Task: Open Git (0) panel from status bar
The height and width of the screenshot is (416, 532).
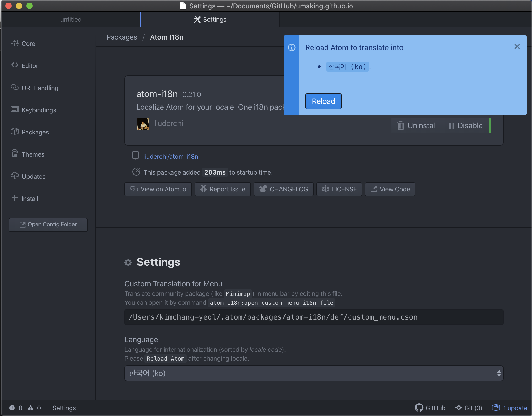Action: [x=468, y=408]
